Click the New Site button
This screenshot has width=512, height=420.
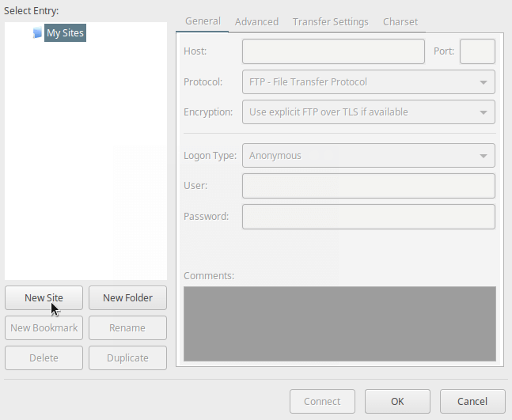(44, 298)
